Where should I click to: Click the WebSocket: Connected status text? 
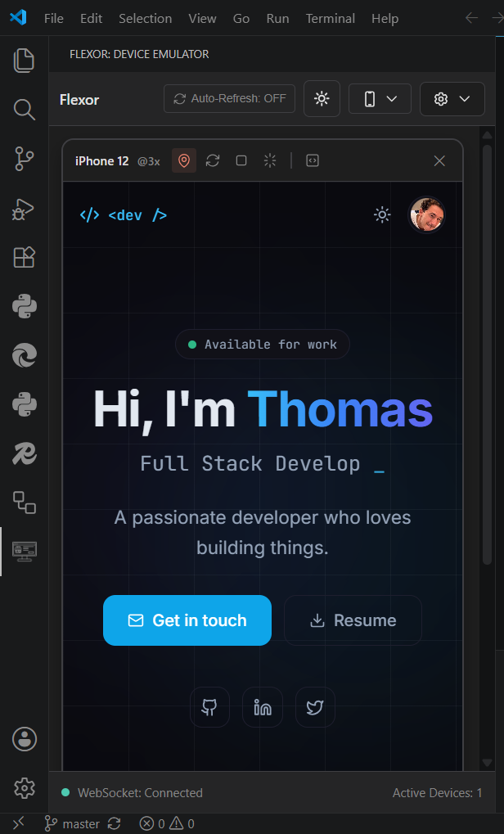140,792
